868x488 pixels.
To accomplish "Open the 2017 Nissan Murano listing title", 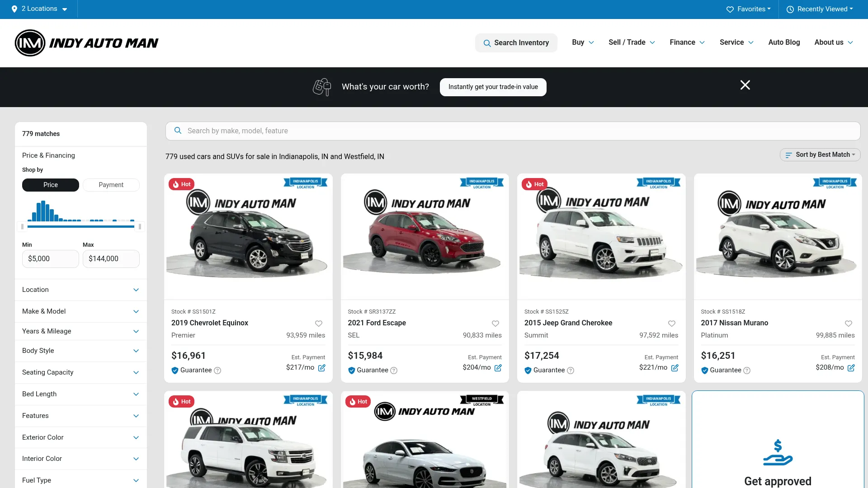I will pyautogui.click(x=734, y=323).
